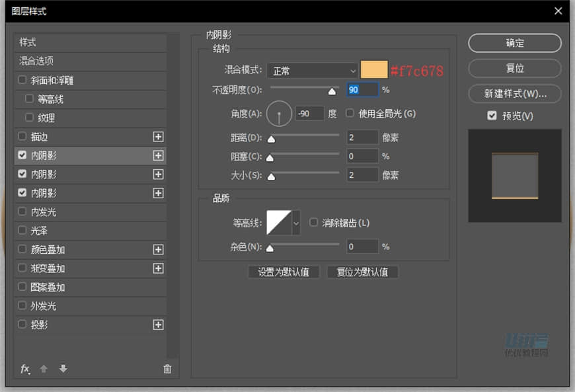Click the fx icon at bottom left

point(25,369)
